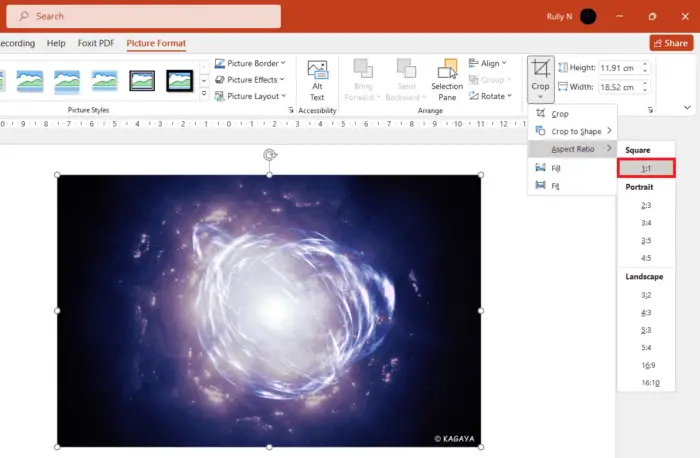Select the 4:3 landscape ratio
700x458 pixels.
646,312
